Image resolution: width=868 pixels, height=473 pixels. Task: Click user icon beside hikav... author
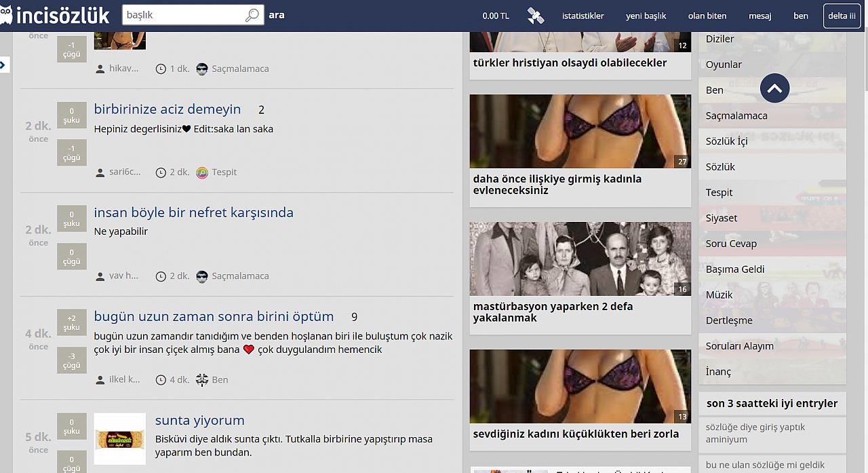click(x=100, y=69)
